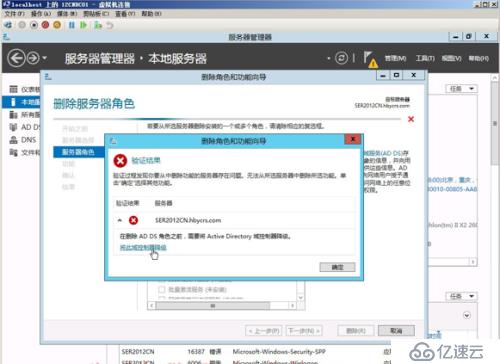Open the 工具(T) menu in Server Manager
Image resolution: width=500 pixels, height=364 pixels.
(425, 58)
